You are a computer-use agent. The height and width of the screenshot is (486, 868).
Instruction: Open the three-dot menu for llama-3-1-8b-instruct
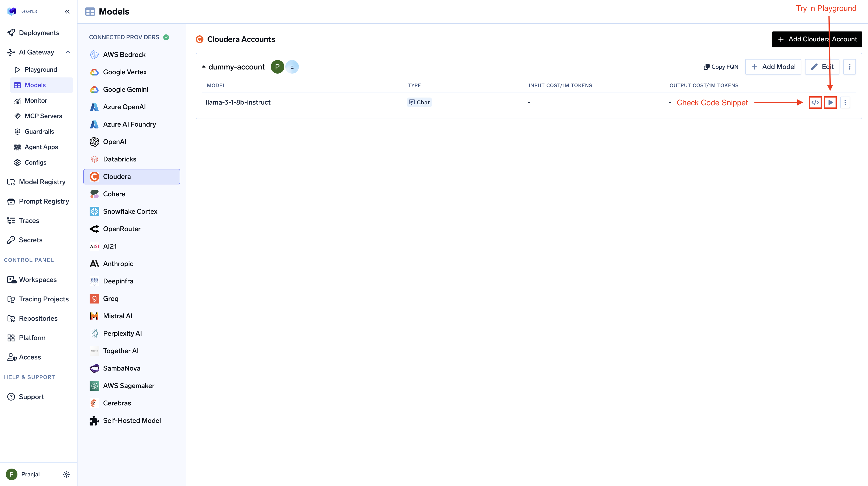pyautogui.click(x=845, y=102)
